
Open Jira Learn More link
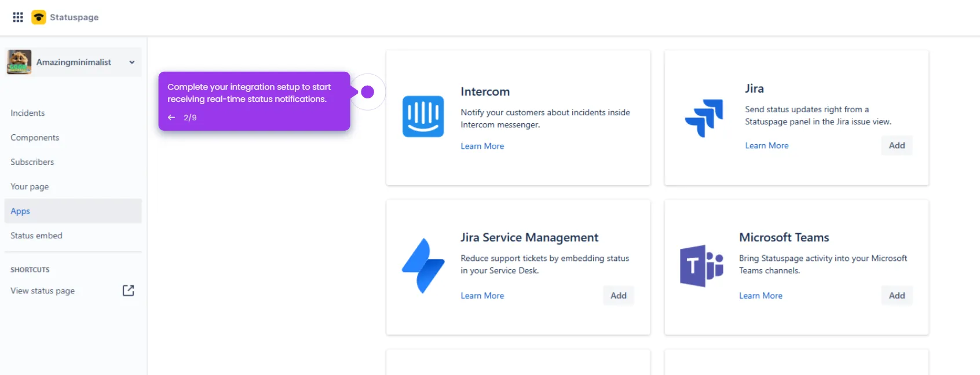point(767,146)
